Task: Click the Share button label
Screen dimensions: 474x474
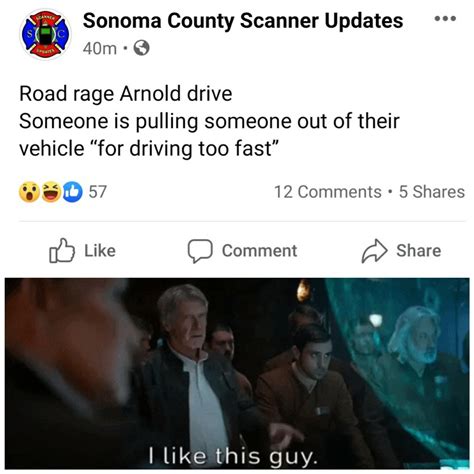Action: (419, 251)
